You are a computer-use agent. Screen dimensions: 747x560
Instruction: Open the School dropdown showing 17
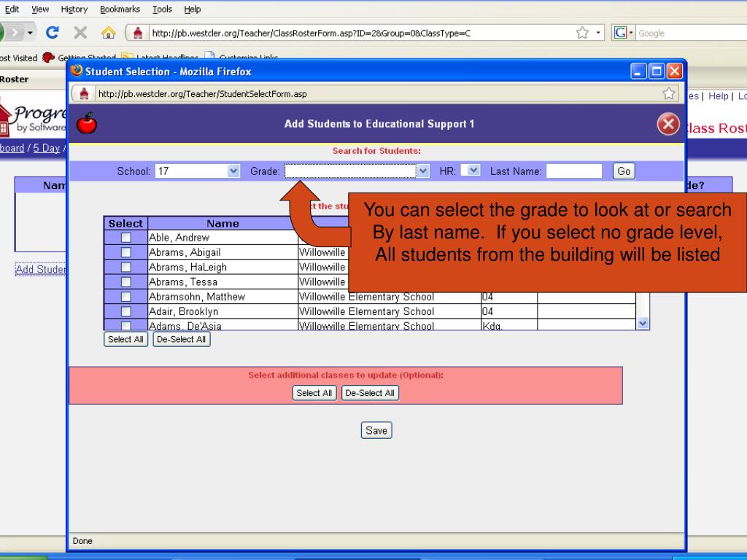[x=197, y=171]
